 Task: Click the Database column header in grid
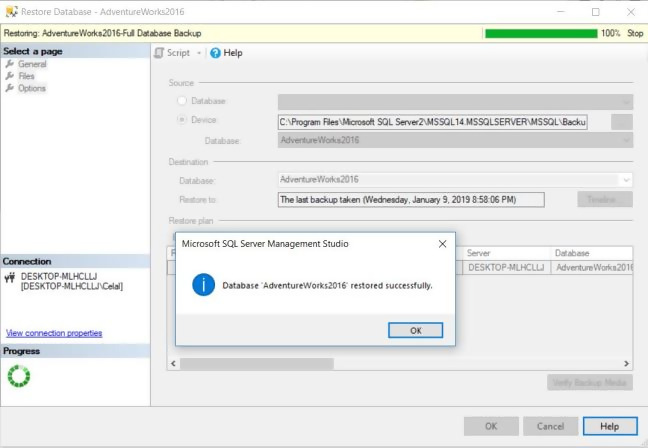pyautogui.click(x=592, y=253)
